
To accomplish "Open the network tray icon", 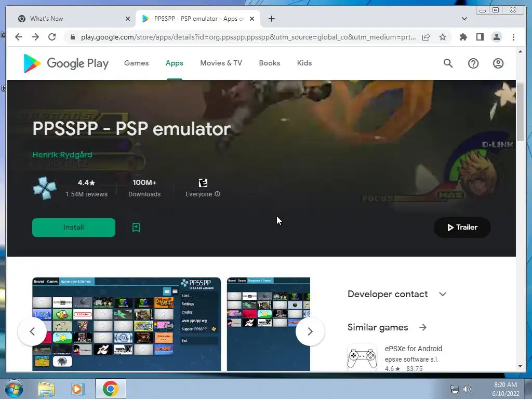I will (454, 389).
